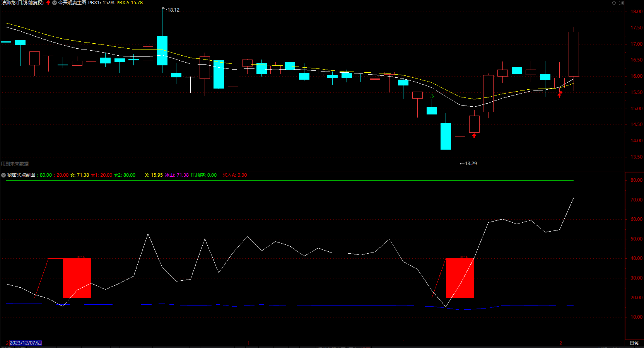Click the first red 买入 signal block
This screenshot has width=644, height=348.
(77, 278)
